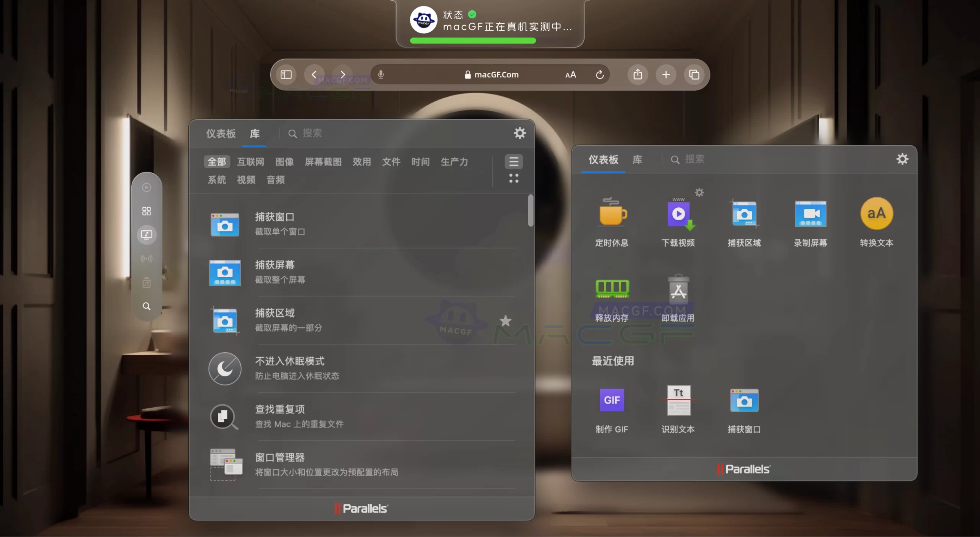Open the 捕获窗口 tool to capture a window
980x537 pixels.
275,224
